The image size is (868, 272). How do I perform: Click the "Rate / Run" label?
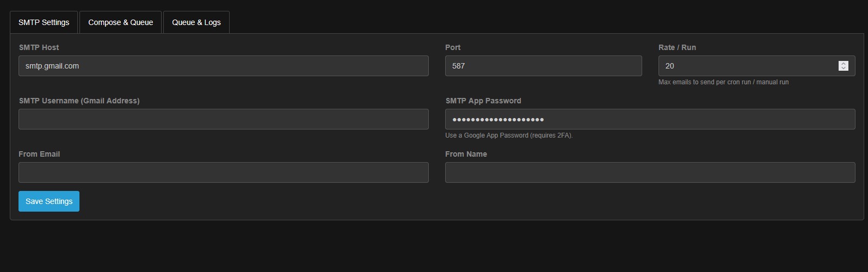coord(677,47)
